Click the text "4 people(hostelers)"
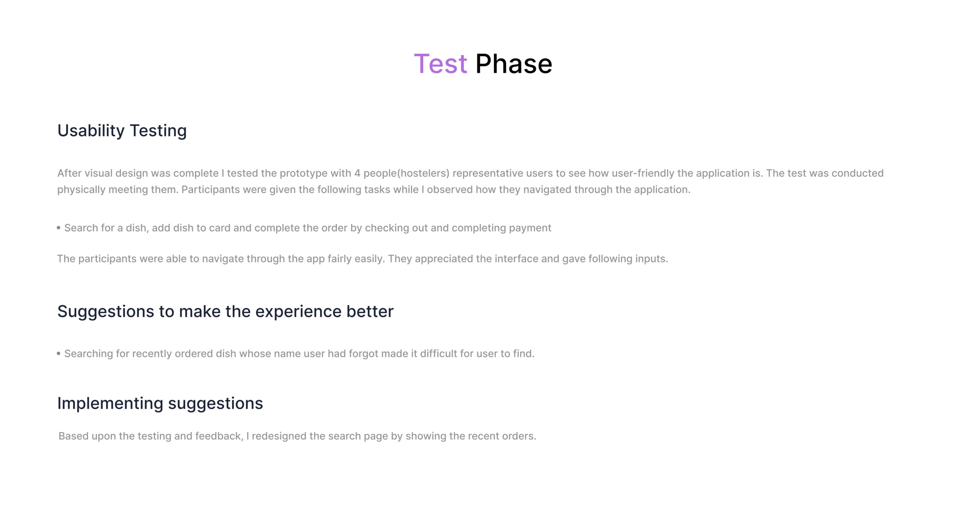980x519 pixels. [402, 173]
